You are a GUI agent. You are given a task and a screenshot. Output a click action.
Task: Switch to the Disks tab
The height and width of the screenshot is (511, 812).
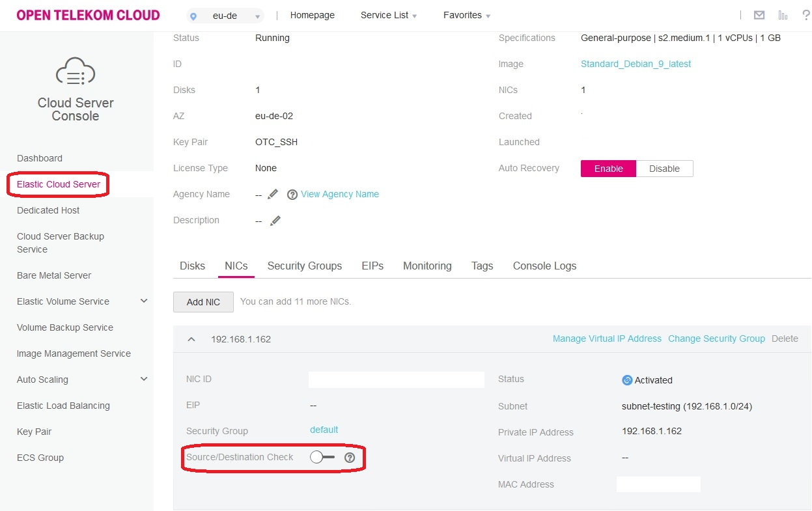click(192, 266)
